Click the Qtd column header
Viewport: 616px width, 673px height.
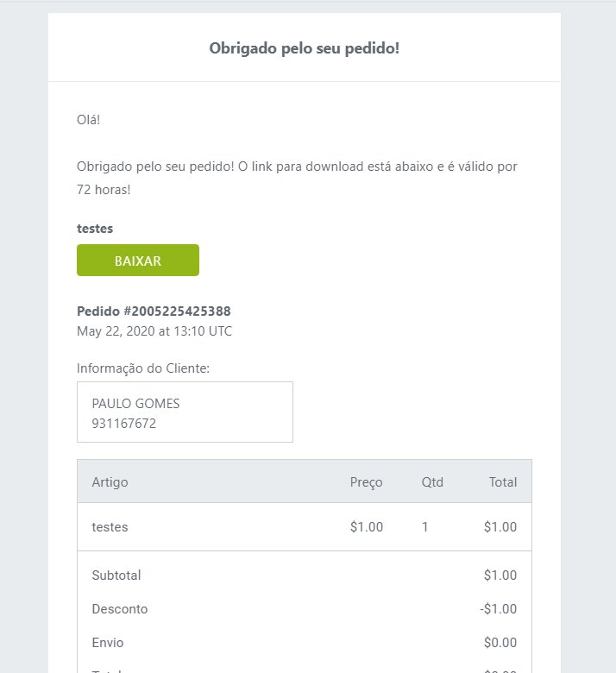432,482
